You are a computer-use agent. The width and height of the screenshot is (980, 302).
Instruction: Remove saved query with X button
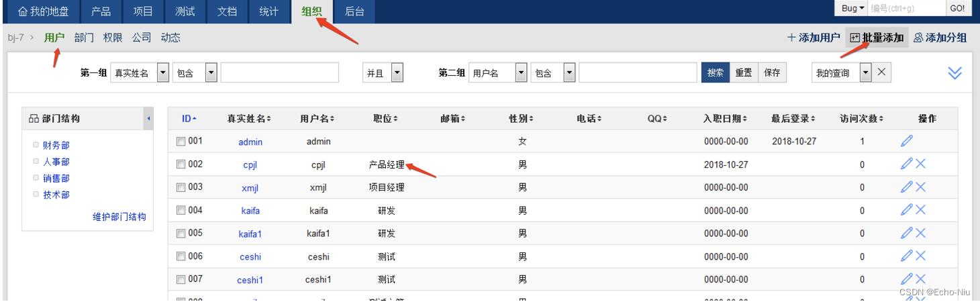tap(883, 72)
